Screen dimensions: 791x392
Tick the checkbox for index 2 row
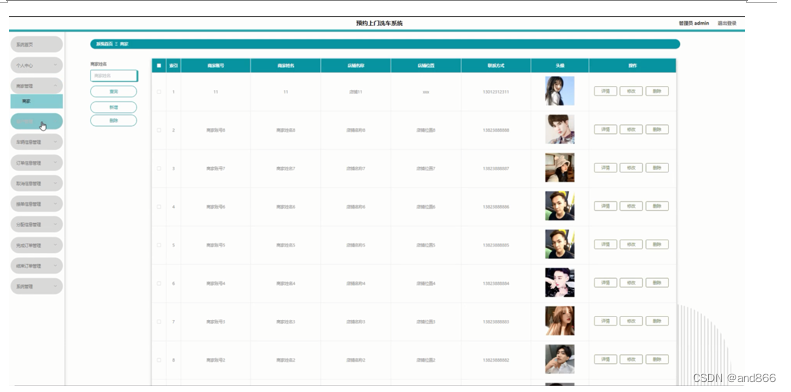[x=159, y=130]
